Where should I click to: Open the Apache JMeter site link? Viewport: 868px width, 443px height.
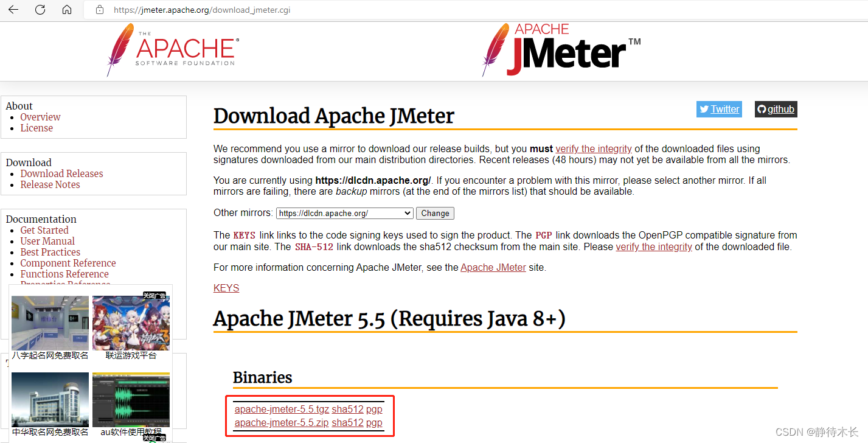click(x=493, y=267)
